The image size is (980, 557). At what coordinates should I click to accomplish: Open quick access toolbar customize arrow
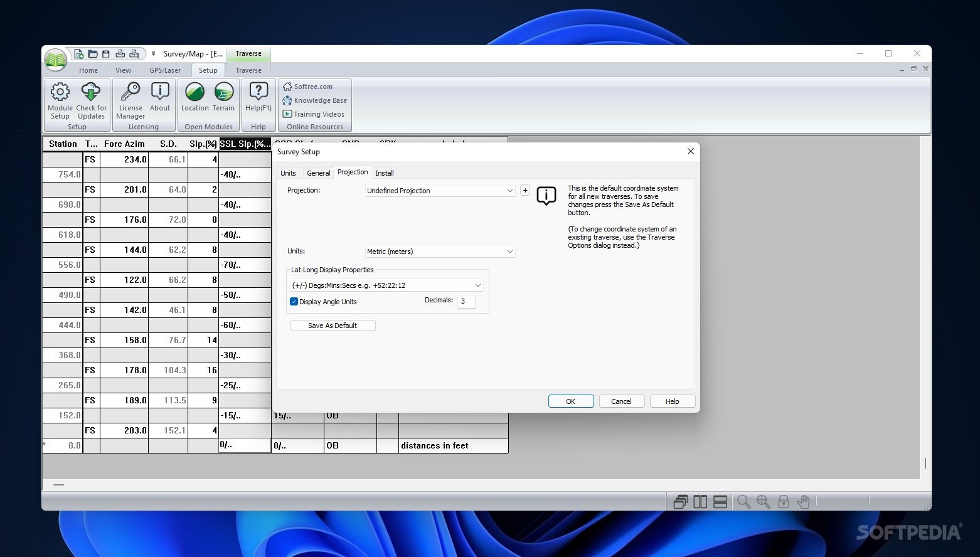click(153, 54)
